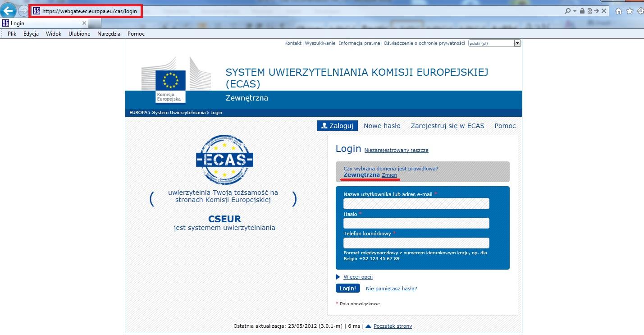Open the Home page icon

tap(619, 11)
